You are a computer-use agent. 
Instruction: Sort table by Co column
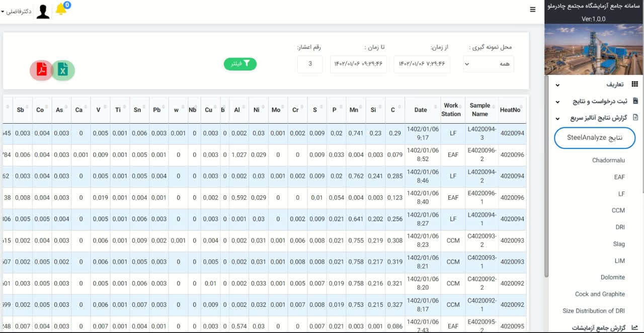point(42,110)
